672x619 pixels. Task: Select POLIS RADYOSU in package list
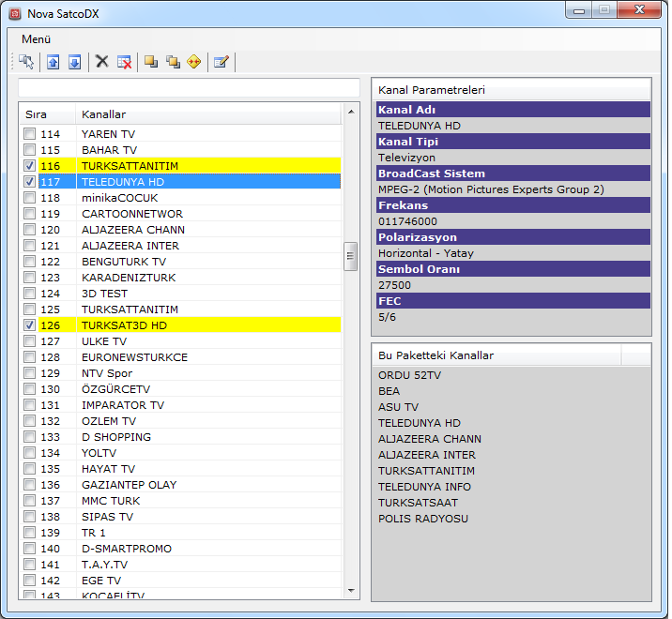click(x=423, y=519)
